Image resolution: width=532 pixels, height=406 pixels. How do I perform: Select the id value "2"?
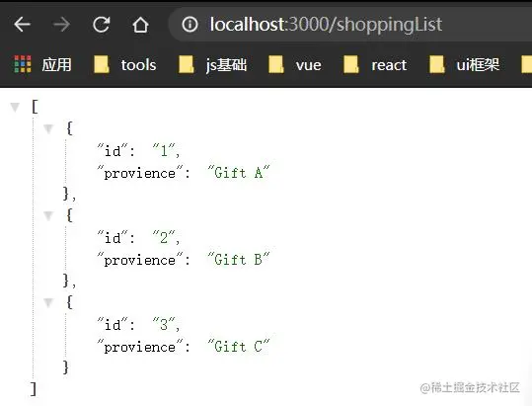[164, 237]
